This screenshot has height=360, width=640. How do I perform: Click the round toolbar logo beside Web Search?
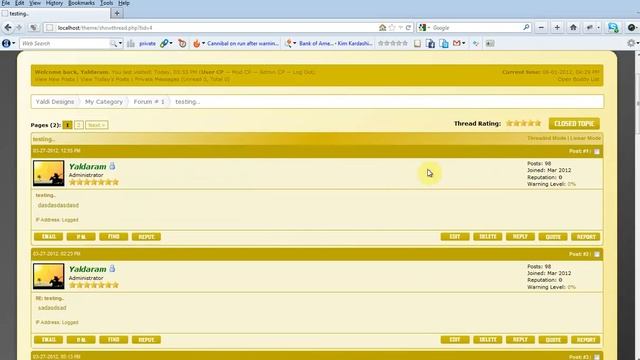point(6,43)
